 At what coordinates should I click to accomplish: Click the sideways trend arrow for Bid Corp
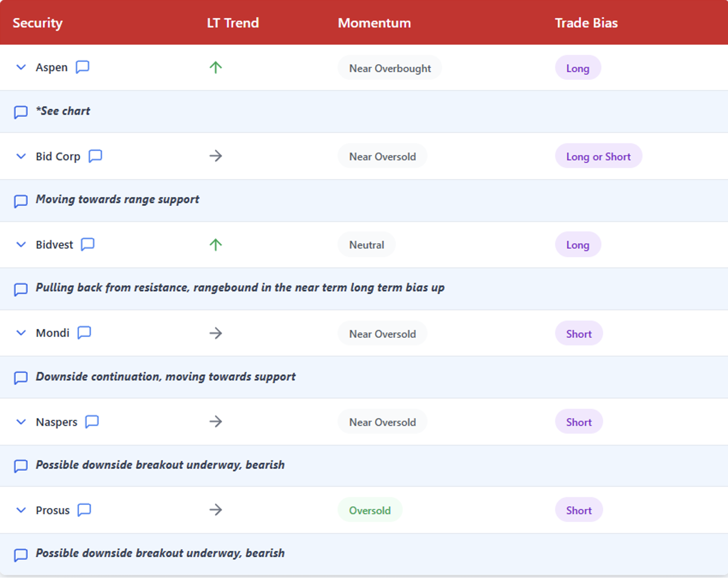(x=216, y=156)
